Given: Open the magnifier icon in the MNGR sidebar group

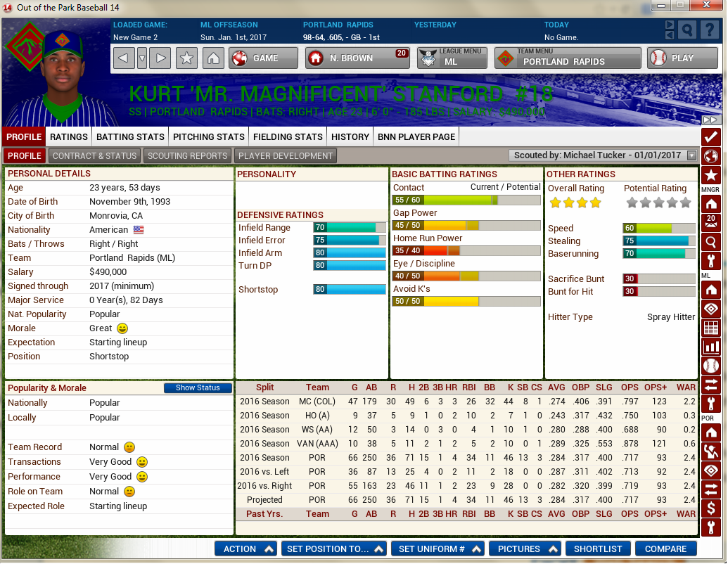Looking at the screenshot, I should (711, 242).
